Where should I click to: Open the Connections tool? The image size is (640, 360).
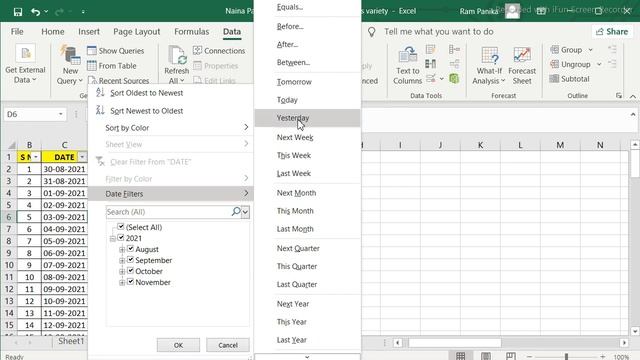click(219, 51)
